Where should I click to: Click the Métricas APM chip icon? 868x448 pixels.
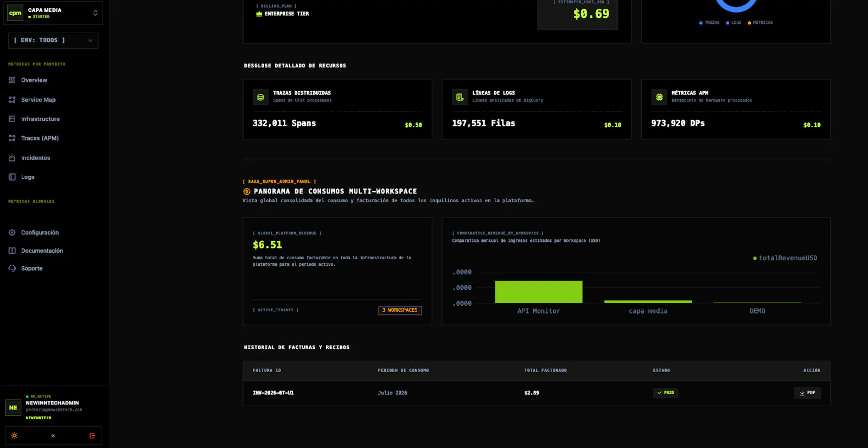pos(659,97)
